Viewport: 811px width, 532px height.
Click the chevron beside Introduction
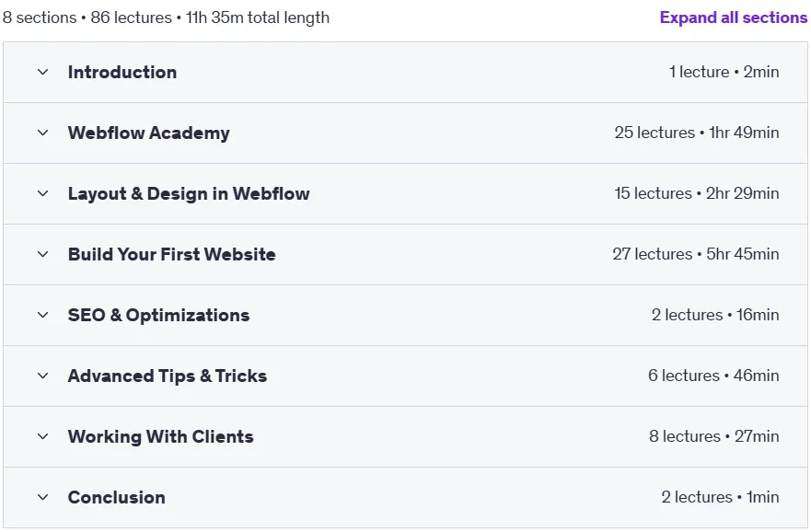point(43,72)
